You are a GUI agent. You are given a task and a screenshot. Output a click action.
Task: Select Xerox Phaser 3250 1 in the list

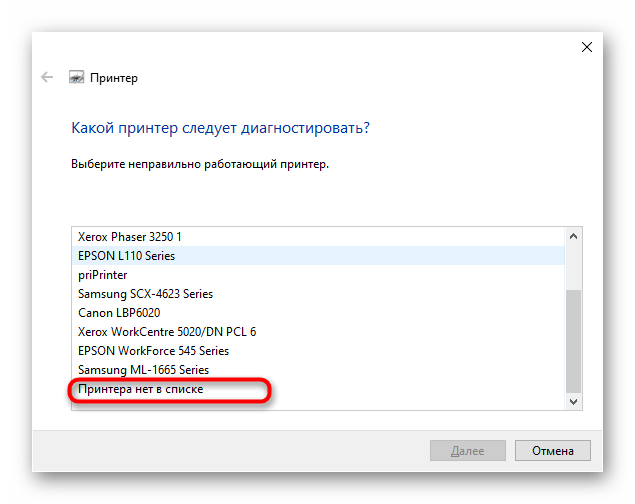[130, 237]
